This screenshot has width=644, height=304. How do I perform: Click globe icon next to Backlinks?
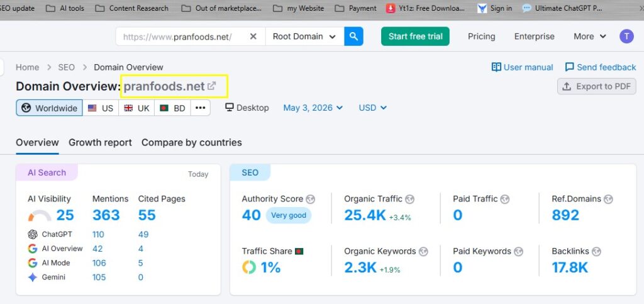coord(596,251)
